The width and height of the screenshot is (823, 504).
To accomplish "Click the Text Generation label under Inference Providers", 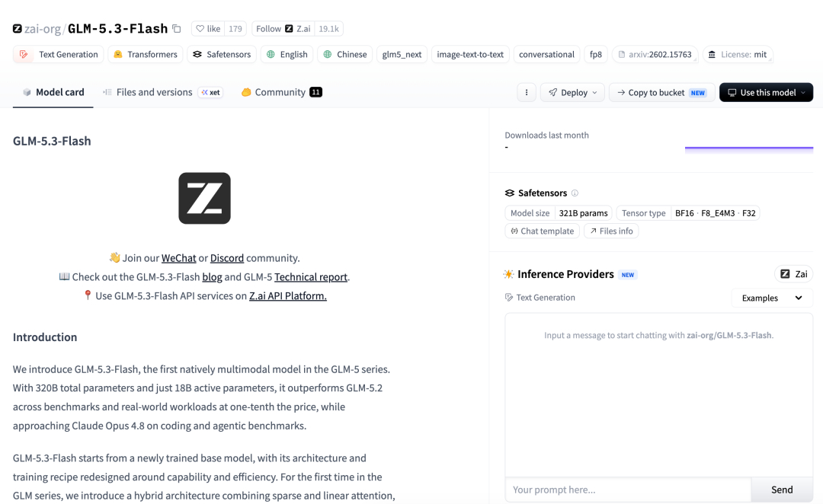I will point(546,298).
